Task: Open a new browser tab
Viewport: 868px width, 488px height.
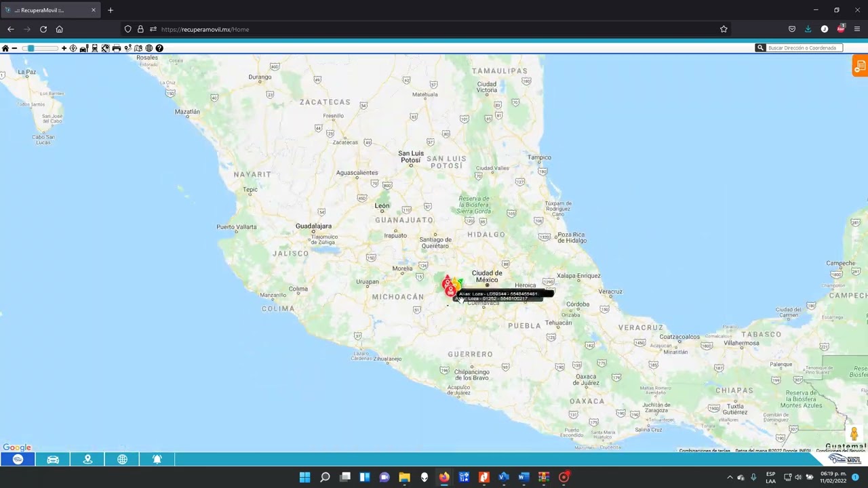Action: click(111, 10)
